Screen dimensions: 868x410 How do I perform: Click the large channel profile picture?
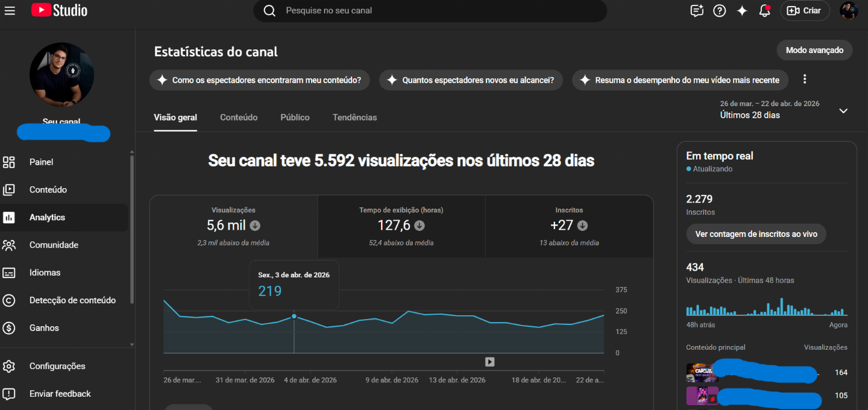point(61,75)
